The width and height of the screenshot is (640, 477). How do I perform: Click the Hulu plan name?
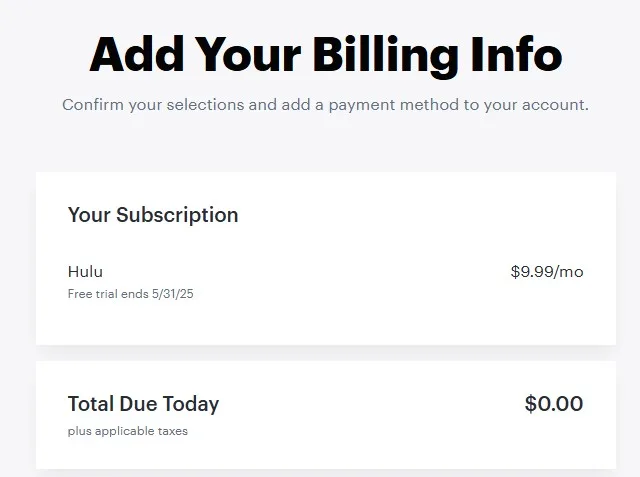pos(85,271)
